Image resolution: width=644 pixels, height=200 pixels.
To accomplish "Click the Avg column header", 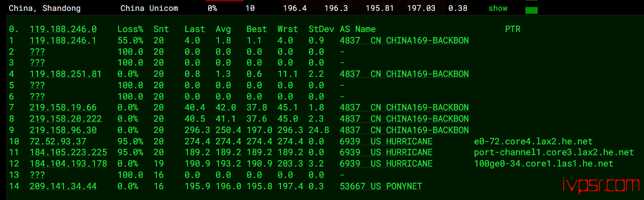I will 223,30.
